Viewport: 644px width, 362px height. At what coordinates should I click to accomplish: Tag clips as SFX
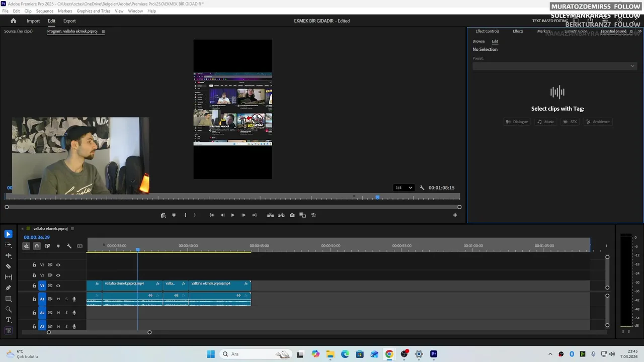(x=570, y=122)
